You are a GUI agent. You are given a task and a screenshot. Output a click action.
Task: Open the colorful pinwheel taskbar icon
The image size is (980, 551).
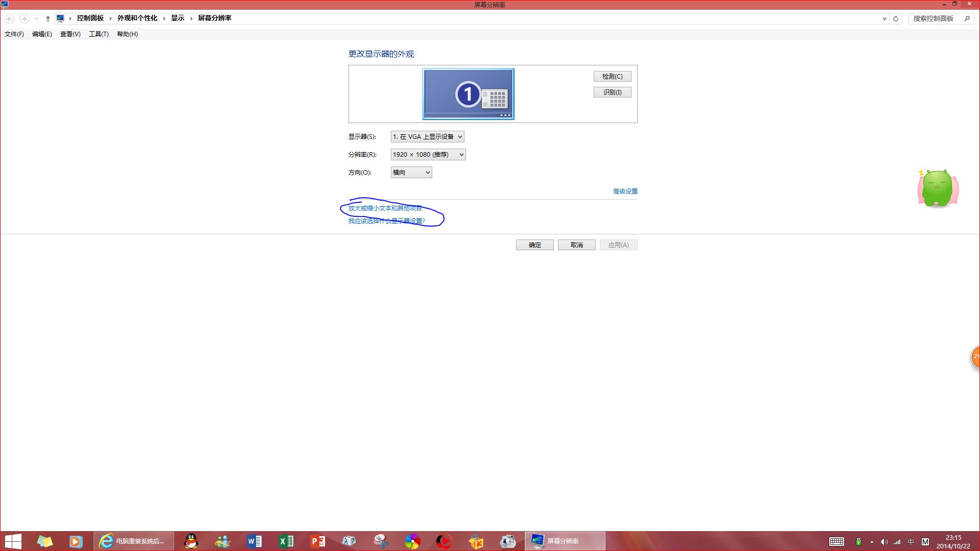(x=412, y=541)
